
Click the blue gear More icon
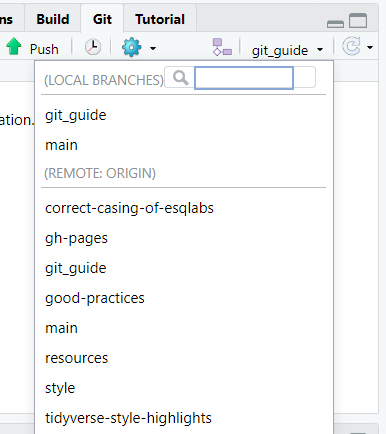[132, 47]
